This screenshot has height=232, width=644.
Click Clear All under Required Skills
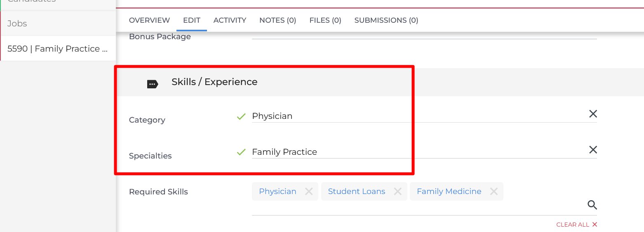pos(576,225)
